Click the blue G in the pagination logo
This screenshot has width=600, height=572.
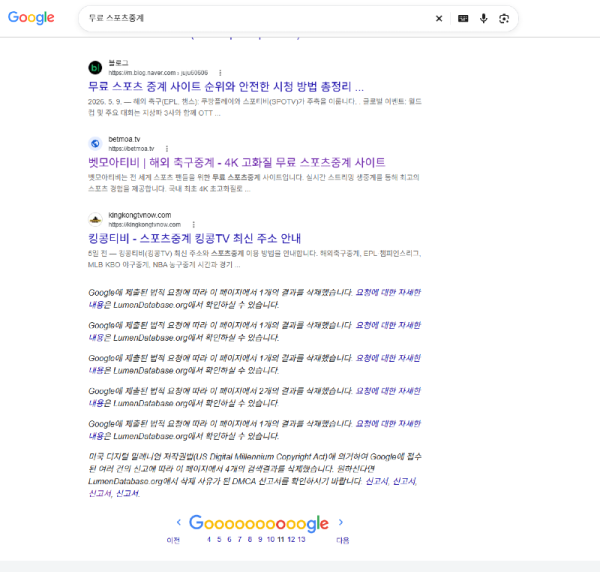pos(196,523)
